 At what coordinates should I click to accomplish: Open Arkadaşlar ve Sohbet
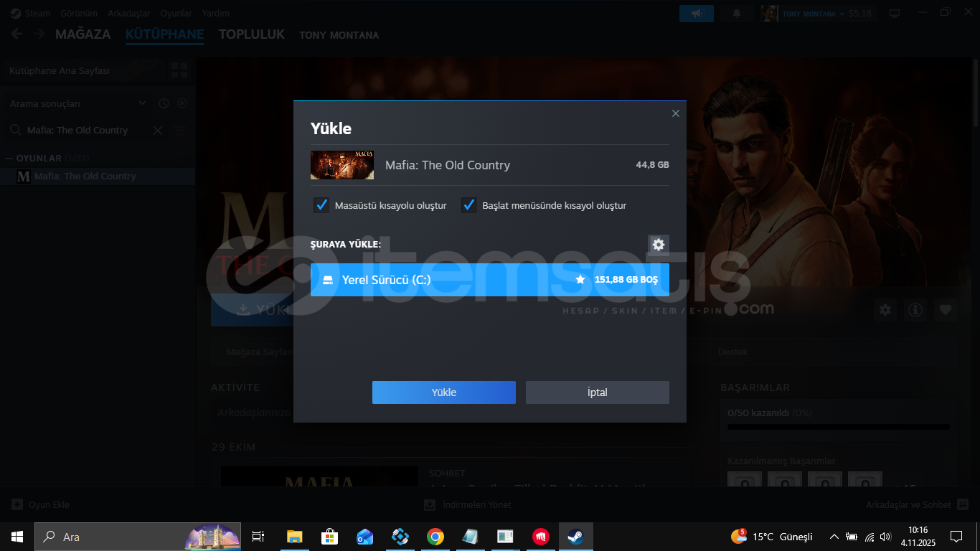coord(918,505)
